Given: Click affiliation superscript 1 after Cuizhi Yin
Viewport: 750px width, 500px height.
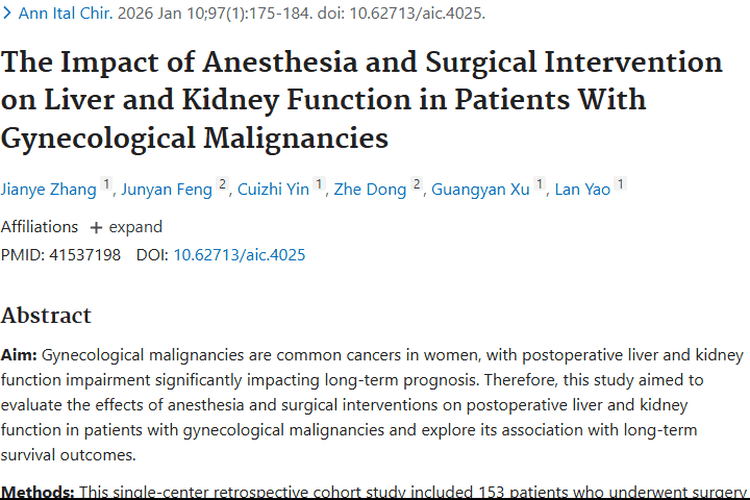Looking at the screenshot, I should click(319, 185).
